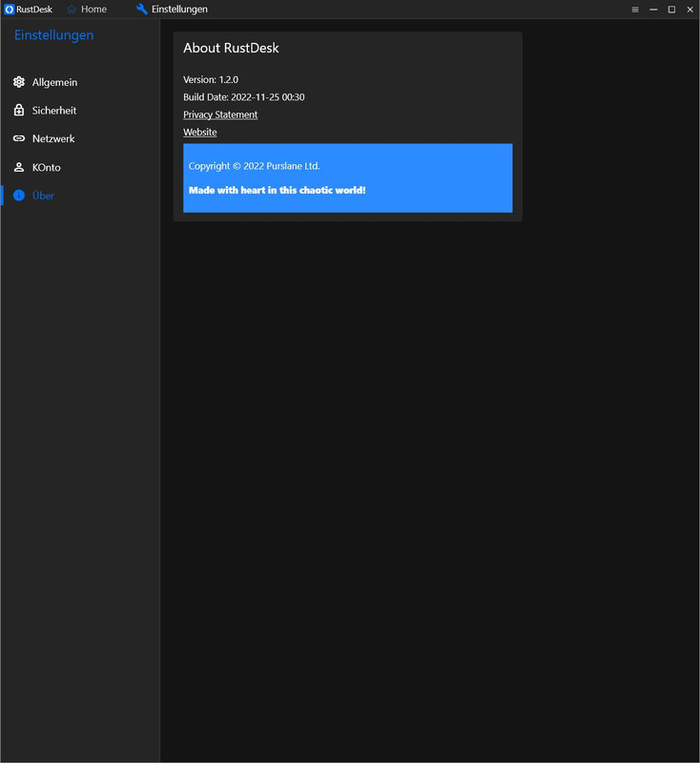
Task: Click the person icon next to KOnto
Action: pyautogui.click(x=19, y=168)
